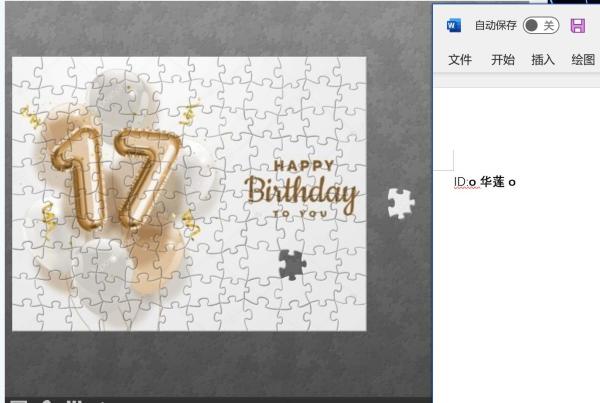Place cursor after 'ID:o 华莲 o' text
Screen dimensions: 600x403
tap(516, 182)
